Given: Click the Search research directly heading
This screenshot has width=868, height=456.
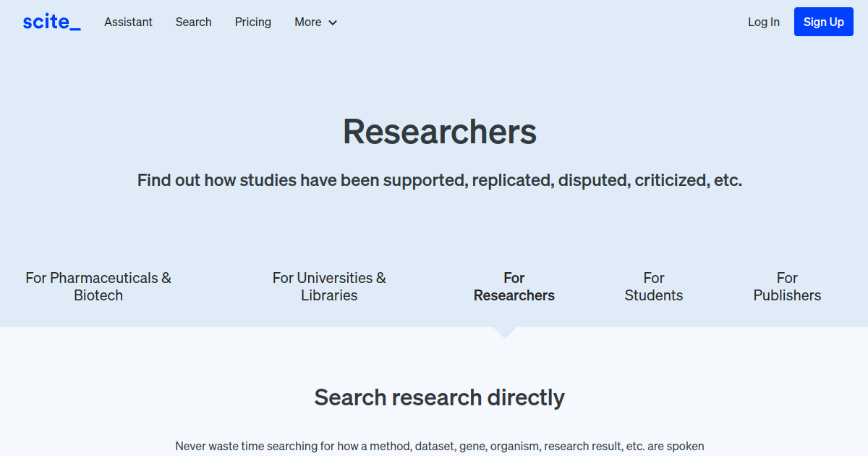Looking at the screenshot, I should [x=439, y=397].
